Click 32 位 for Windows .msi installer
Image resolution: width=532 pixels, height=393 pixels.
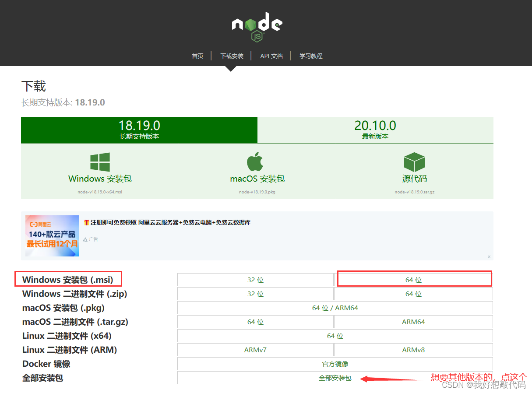[255, 280]
